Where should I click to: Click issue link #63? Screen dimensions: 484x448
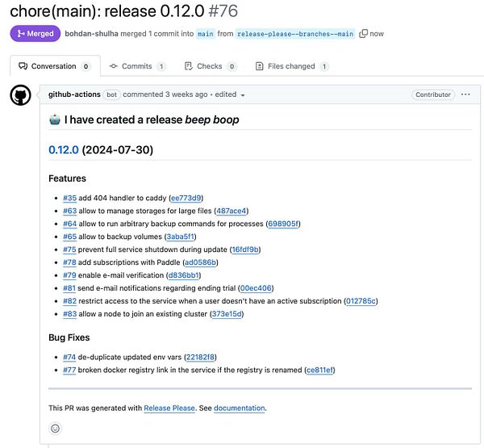(69, 211)
